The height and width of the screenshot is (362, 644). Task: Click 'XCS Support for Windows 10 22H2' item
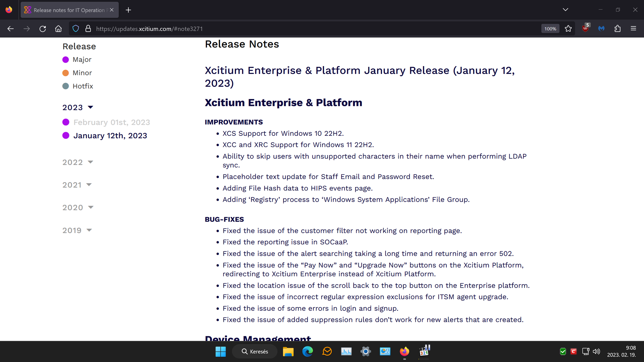(283, 133)
